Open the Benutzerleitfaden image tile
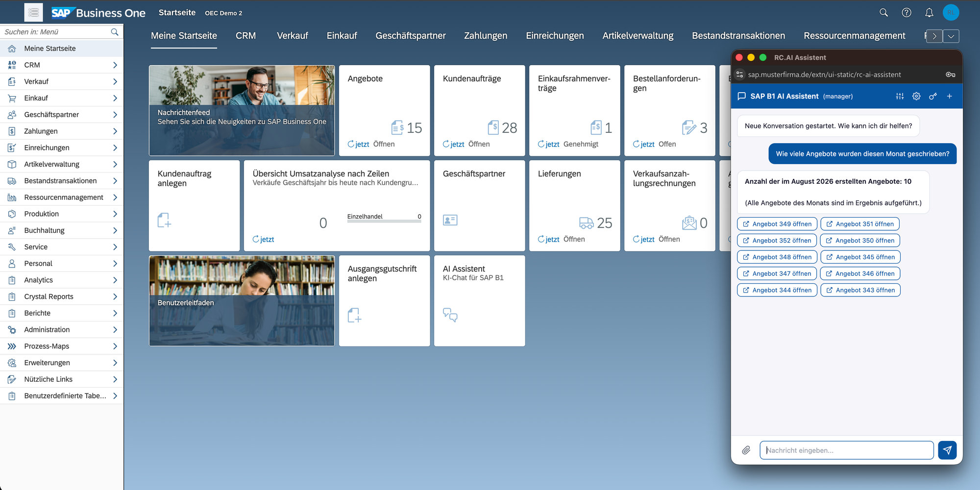Screen dimensions: 980x490 [242, 301]
